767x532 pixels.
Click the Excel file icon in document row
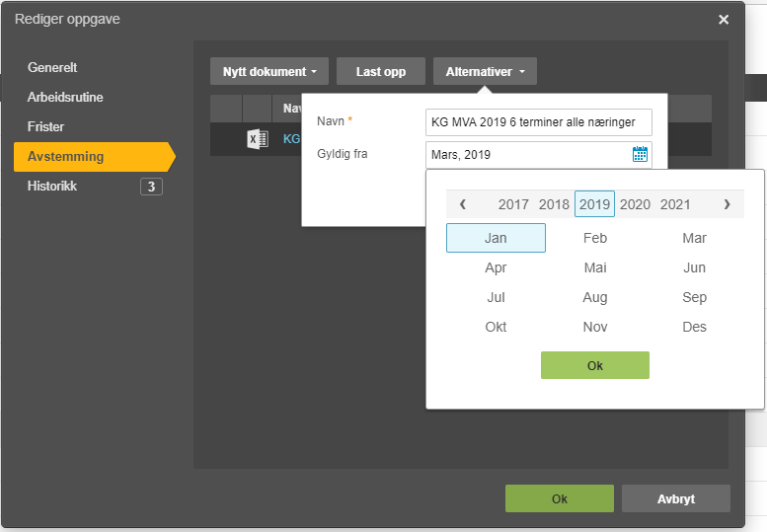[x=257, y=139]
